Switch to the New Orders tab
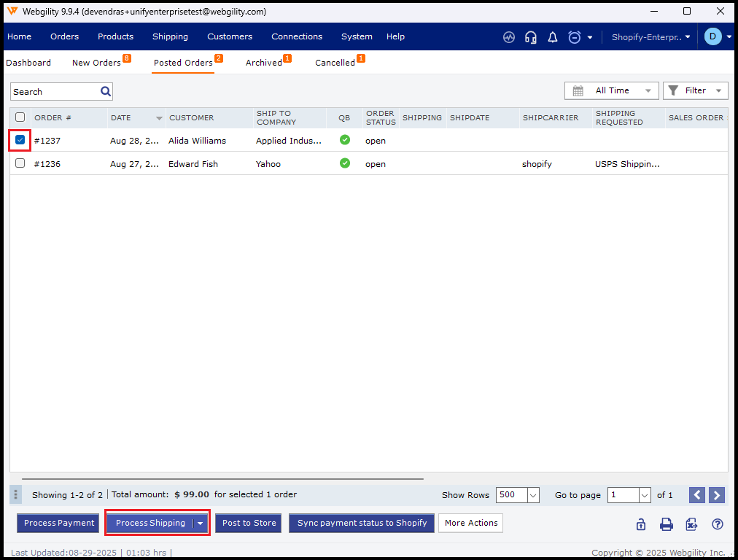 (x=96, y=63)
